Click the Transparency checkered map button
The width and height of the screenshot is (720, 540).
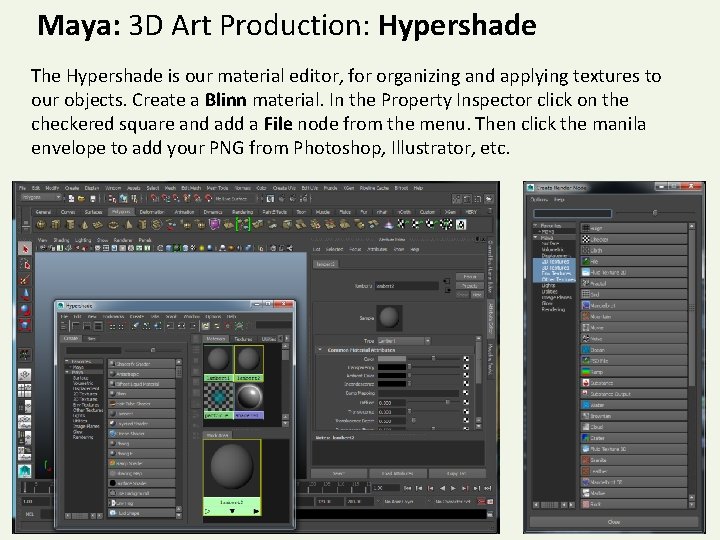click(466, 367)
